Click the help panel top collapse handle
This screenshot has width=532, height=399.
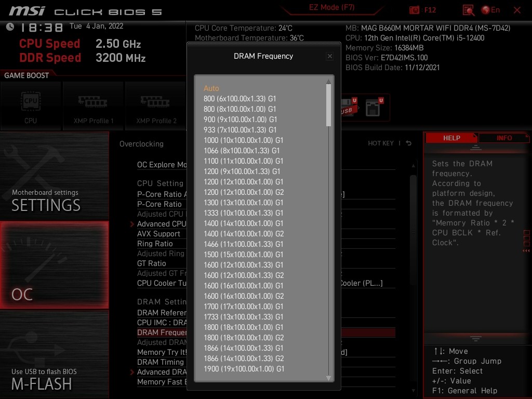pyautogui.click(x=476, y=148)
